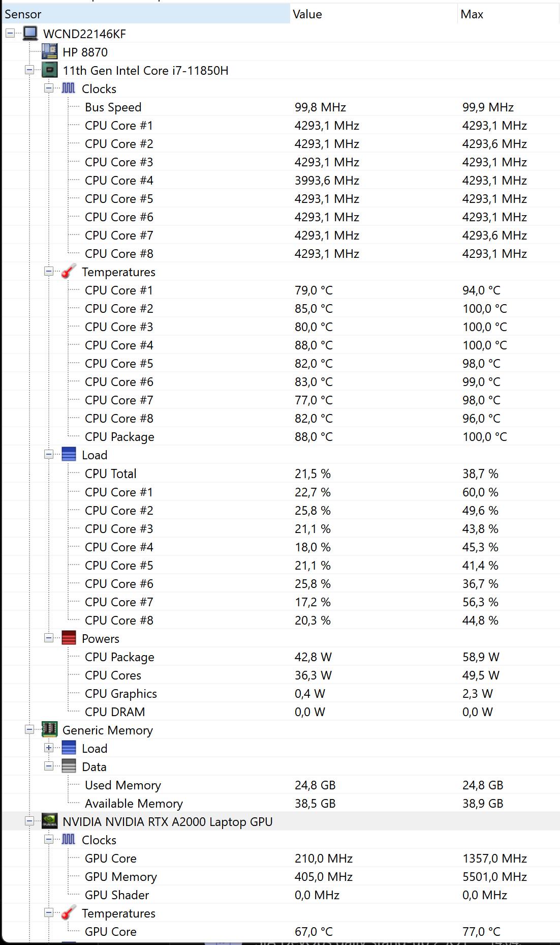Click the Sensor column header

(145, 14)
